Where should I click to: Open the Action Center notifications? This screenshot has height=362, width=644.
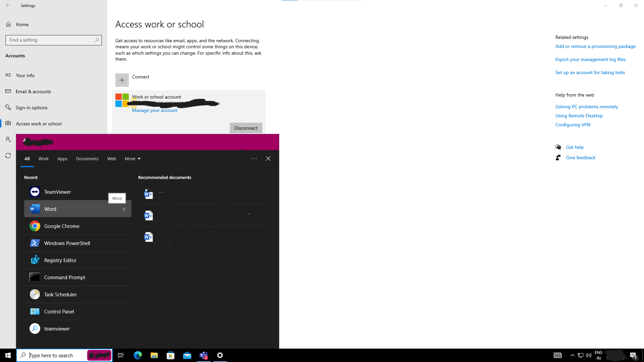pyautogui.click(x=633, y=355)
